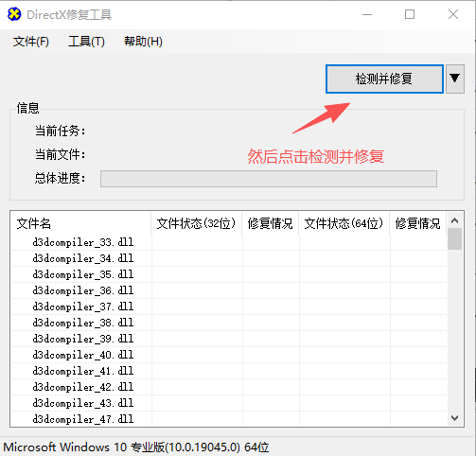Select the d3dcompiler_34.dll row
Image resolution: width=476 pixels, height=456 pixels.
(229, 258)
